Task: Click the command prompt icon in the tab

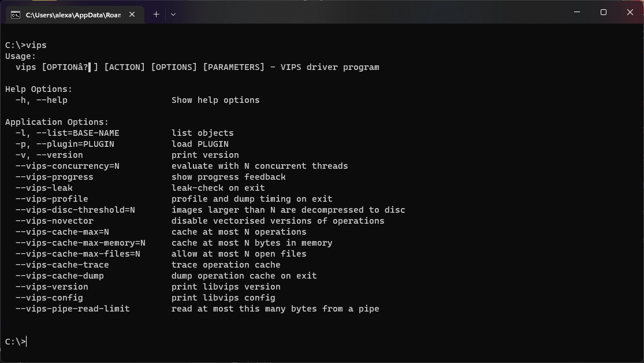Action: [x=16, y=14]
